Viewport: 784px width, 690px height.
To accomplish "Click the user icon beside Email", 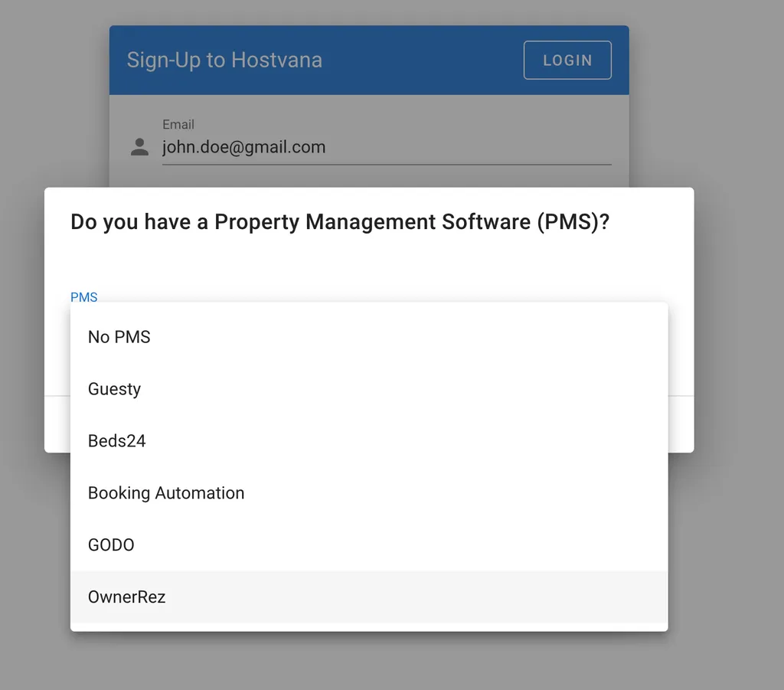I will pos(139,147).
